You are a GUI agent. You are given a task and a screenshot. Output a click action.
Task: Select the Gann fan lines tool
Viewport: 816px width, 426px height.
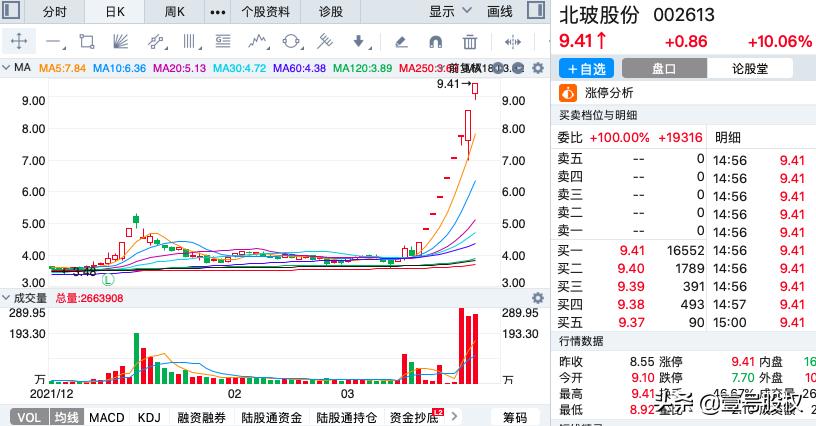[120, 42]
